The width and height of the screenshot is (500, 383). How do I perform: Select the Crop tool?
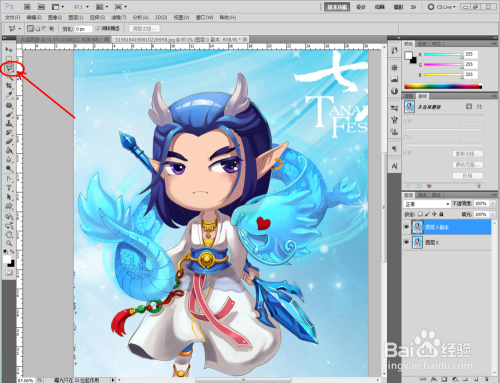point(9,86)
